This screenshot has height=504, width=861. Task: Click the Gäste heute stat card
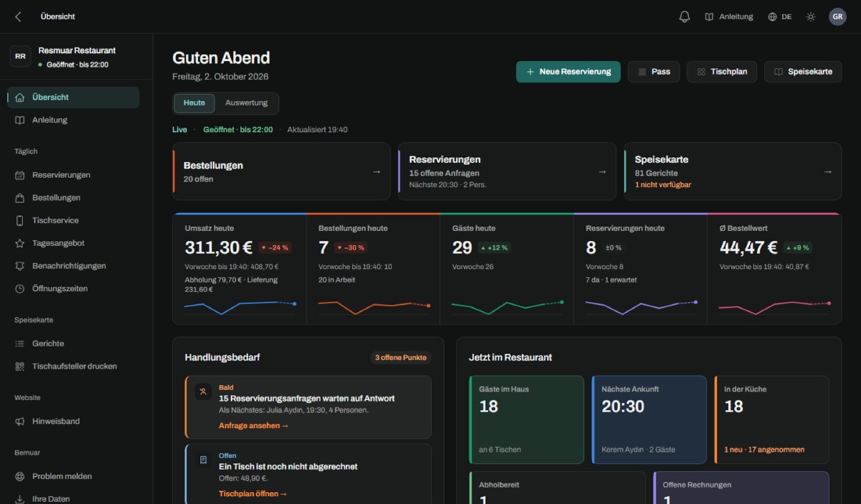[507, 269]
